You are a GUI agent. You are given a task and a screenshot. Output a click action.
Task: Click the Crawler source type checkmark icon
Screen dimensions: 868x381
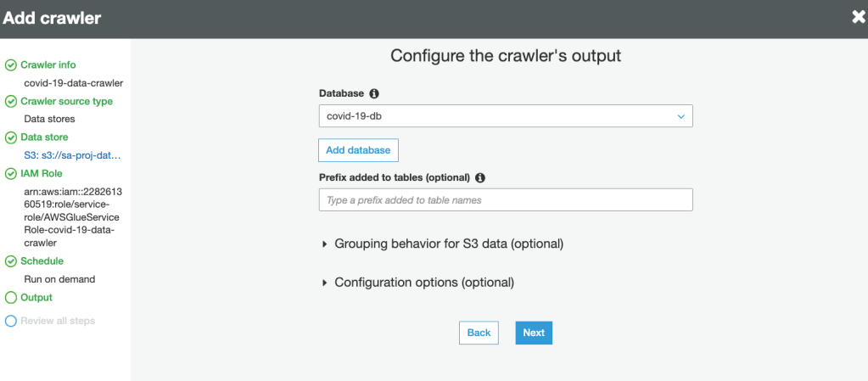[11, 102]
